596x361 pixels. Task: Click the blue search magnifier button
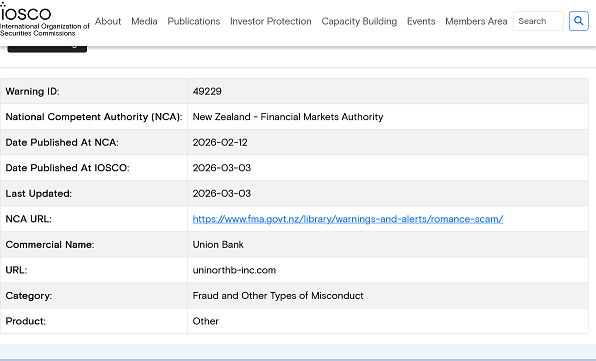coord(579,21)
